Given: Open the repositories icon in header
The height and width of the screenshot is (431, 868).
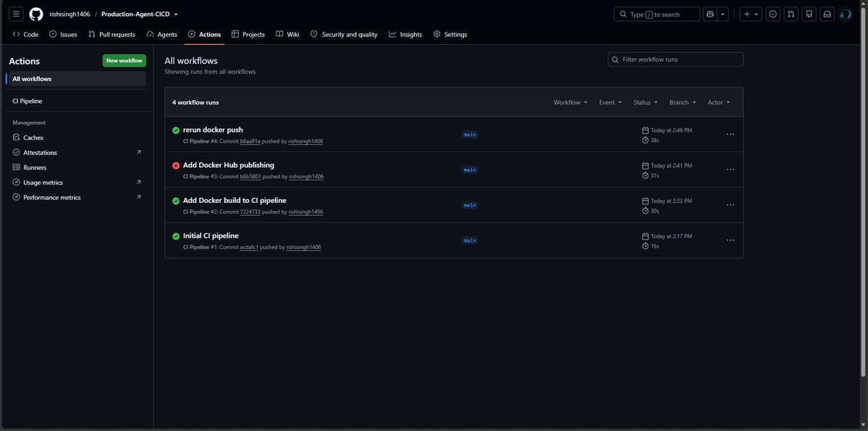Looking at the screenshot, I should (x=809, y=14).
